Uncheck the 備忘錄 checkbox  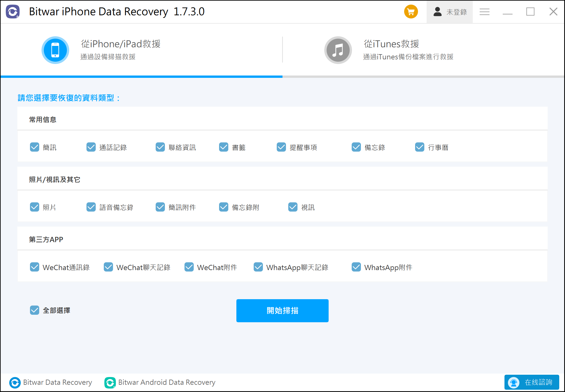(x=356, y=147)
